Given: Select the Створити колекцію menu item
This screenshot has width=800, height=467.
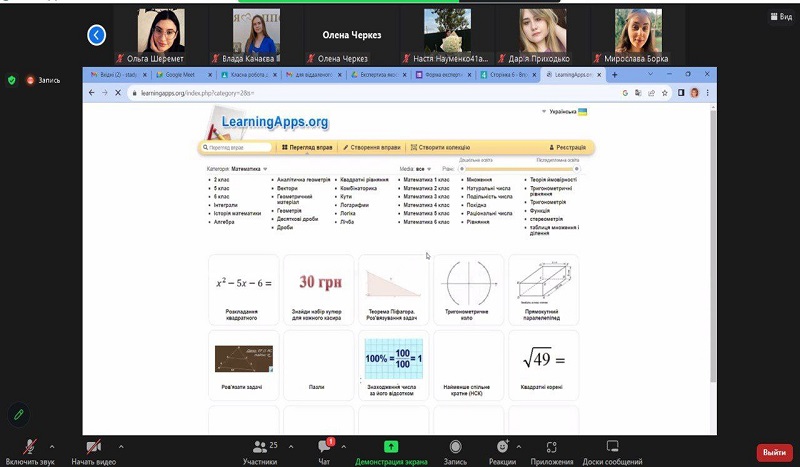Looking at the screenshot, I should pyautogui.click(x=440, y=148).
